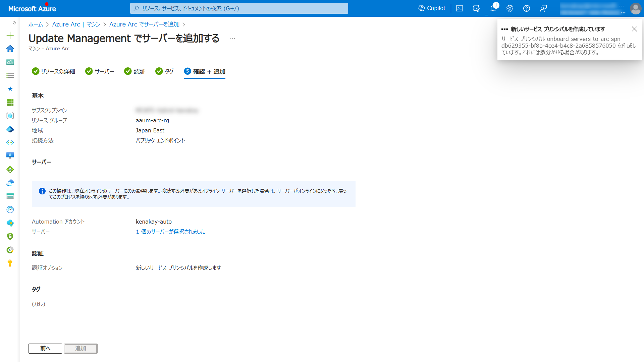
Task: Click the 追加 button
Action: click(x=81, y=349)
